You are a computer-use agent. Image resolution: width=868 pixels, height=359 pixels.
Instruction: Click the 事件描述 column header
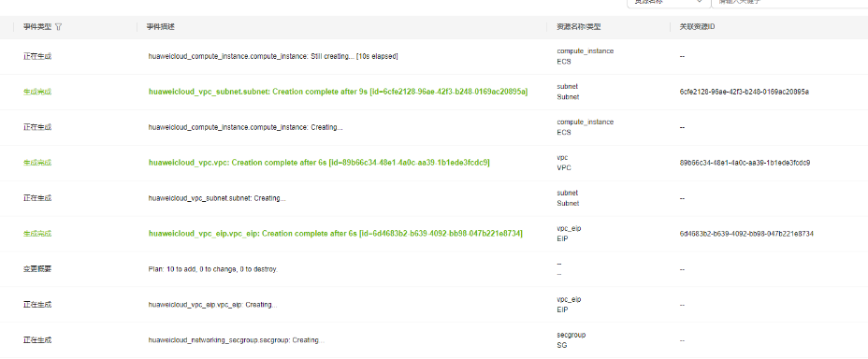coord(161,26)
